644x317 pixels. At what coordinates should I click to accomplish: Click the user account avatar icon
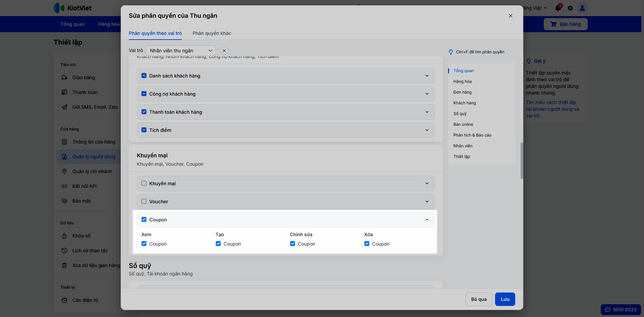582,8
